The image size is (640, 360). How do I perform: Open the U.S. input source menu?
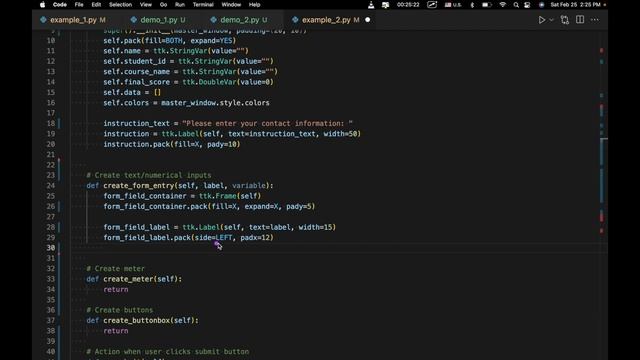point(453,5)
